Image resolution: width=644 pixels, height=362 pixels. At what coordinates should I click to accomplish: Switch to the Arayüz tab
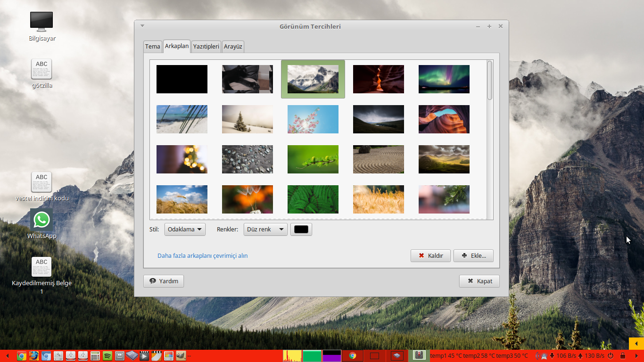click(x=233, y=46)
